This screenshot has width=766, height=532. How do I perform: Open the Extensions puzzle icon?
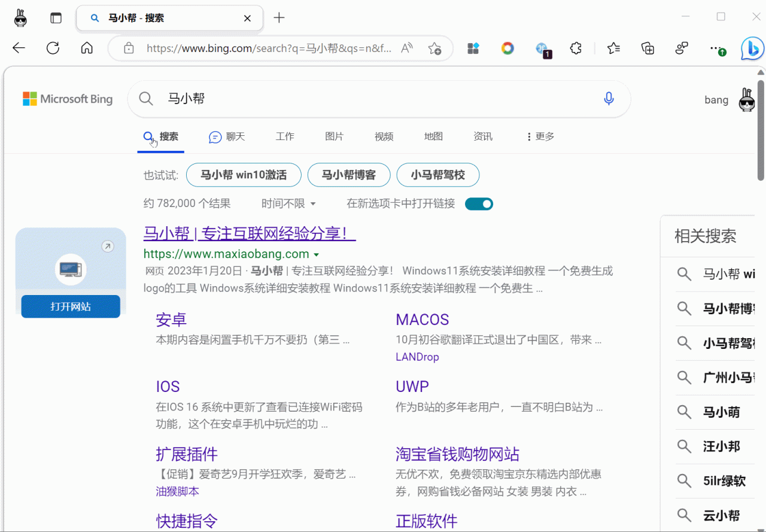click(x=576, y=48)
